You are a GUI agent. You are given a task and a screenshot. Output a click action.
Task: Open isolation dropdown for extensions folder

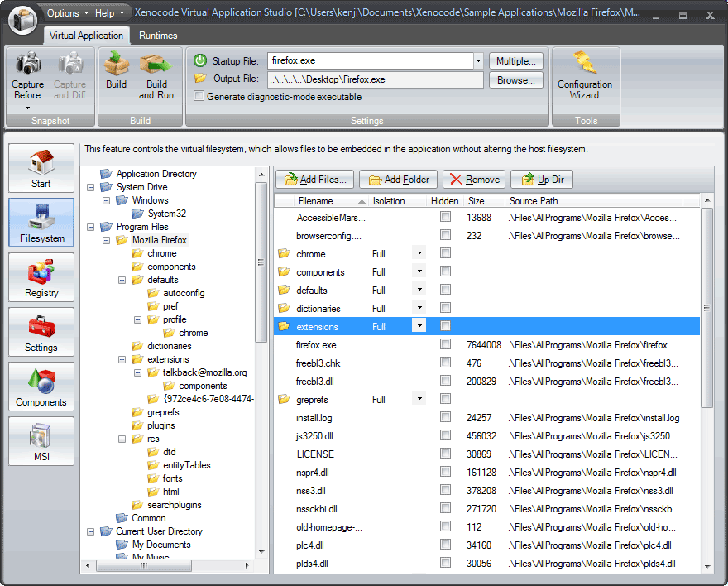click(419, 325)
